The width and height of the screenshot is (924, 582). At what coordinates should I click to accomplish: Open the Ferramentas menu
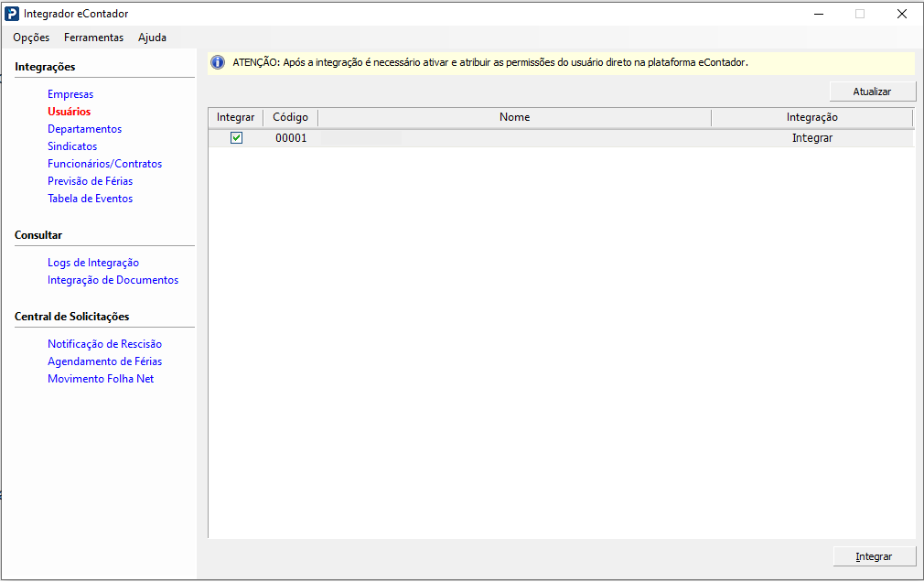pos(93,38)
